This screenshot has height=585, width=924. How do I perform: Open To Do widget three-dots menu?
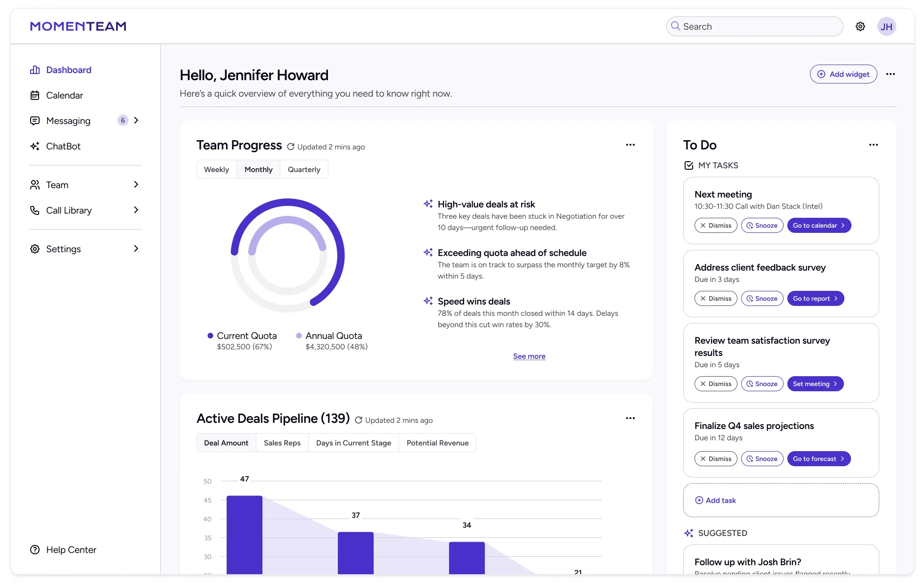(873, 145)
